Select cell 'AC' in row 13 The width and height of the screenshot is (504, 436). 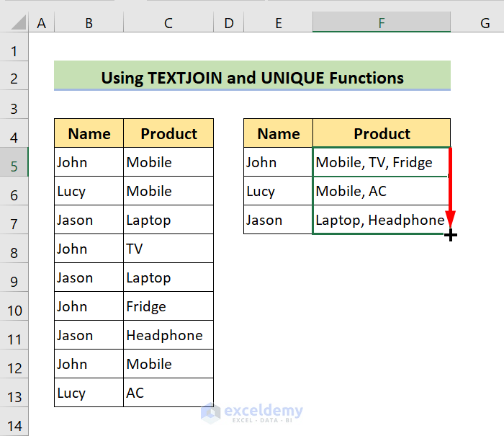[168, 393]
